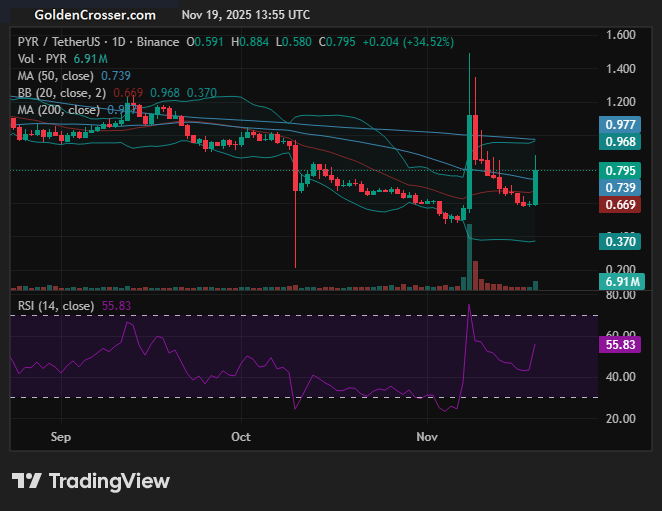Click the Vol · PYR indicator label
662x511 pixels.
click(42, 59)
